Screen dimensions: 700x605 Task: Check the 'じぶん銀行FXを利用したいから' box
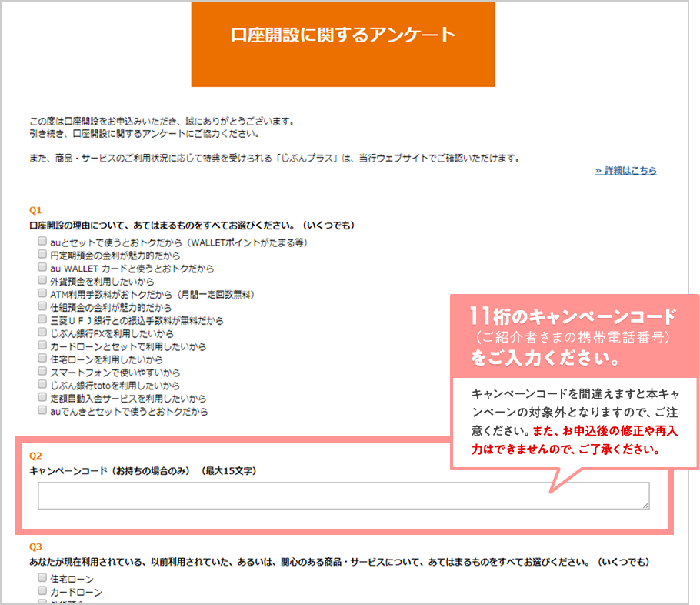[42, 333]
